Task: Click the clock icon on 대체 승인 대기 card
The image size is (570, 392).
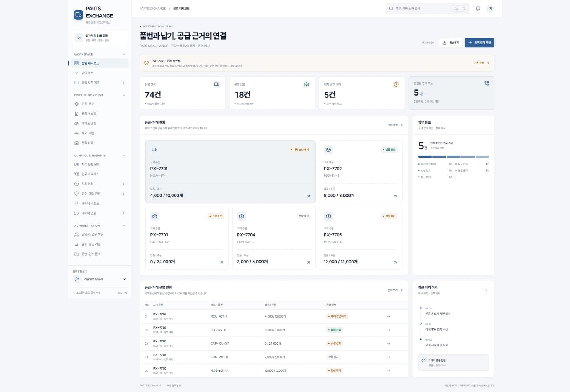Action: coord(396,84)
